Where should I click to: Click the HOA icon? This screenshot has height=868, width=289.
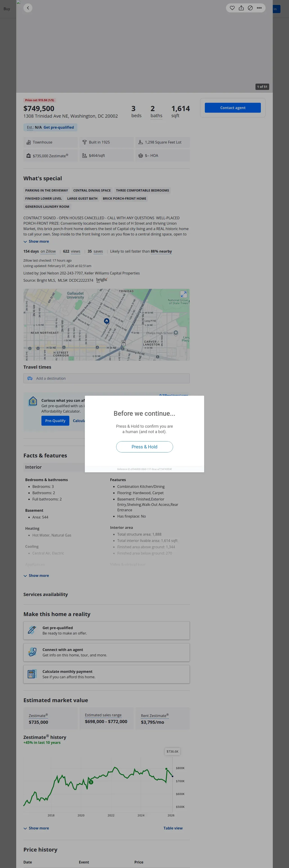click(141, 156)
